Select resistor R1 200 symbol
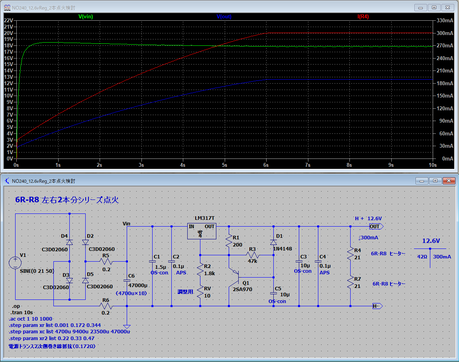The width and height of the screenshot is (459, 362). 229,241
